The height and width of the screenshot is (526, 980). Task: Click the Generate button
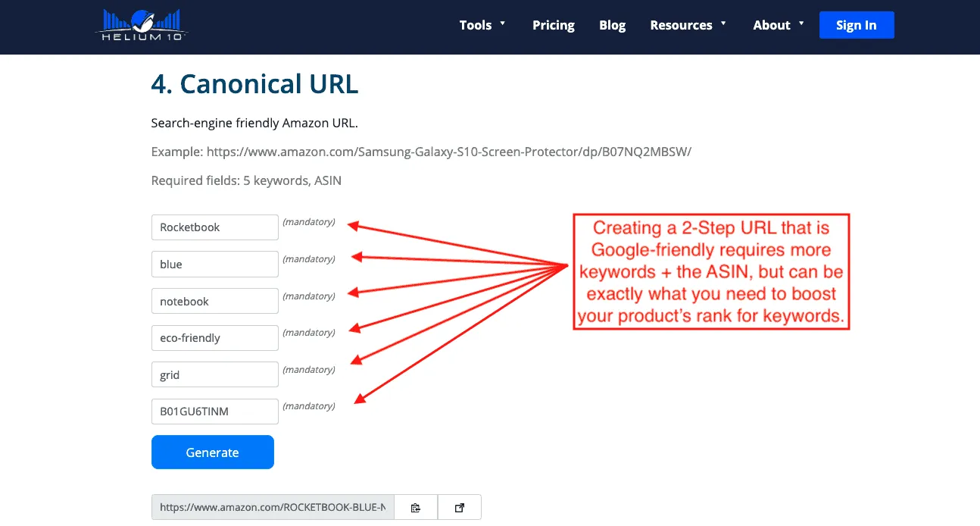[212, 452]
